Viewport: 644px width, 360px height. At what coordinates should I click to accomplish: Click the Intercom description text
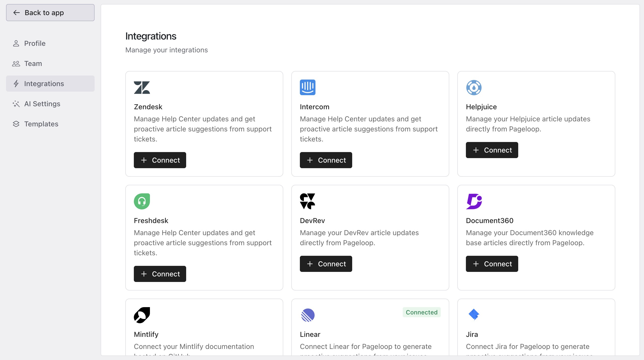pos(369,129)
